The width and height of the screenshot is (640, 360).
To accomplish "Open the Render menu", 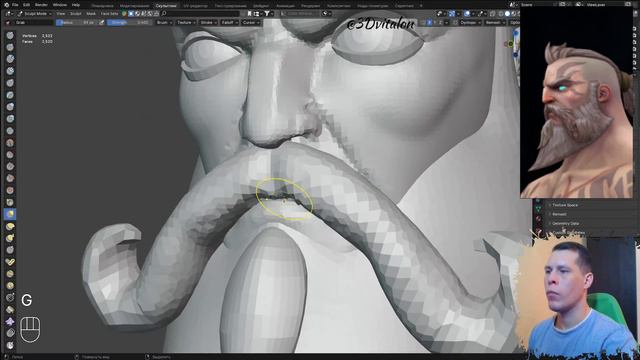I will [x=41, y=5].
